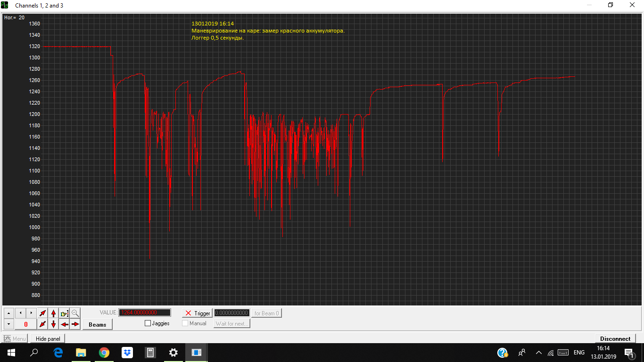644x362 pixels.
Task: Click the VALUE field showing 1264
Action: [145, 313]
